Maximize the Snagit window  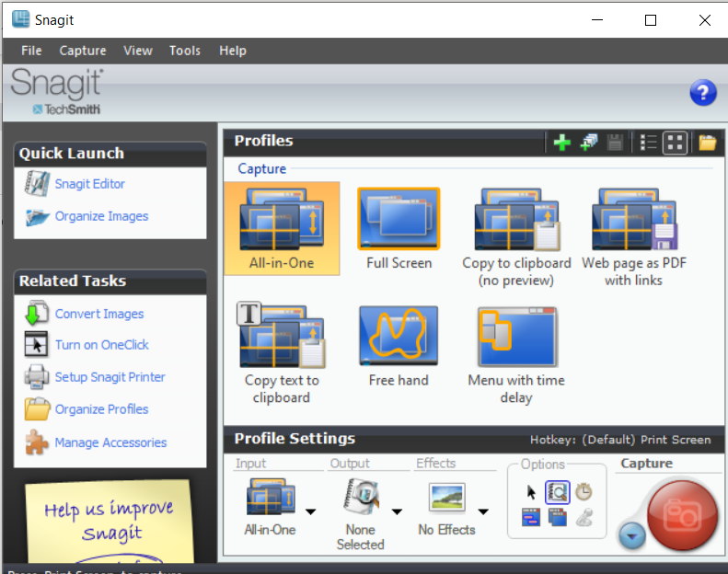(x=651, y=20)
